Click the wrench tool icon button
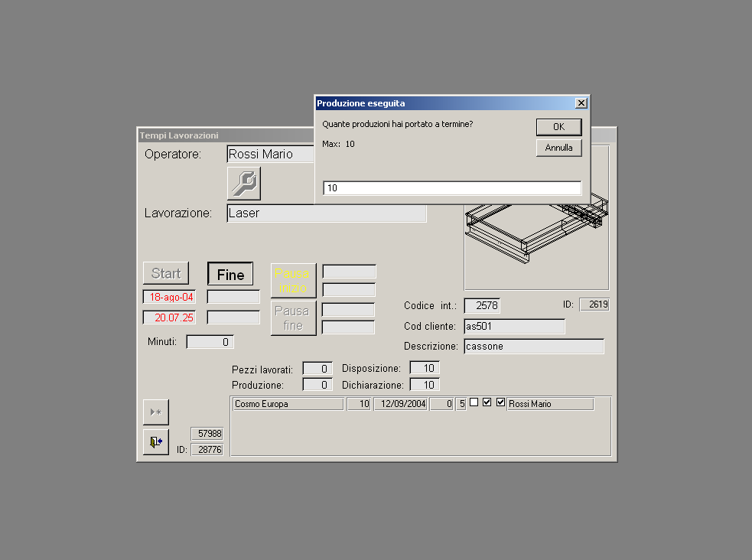Viewport: 752px width, 560px height. [x=243, y=184]
